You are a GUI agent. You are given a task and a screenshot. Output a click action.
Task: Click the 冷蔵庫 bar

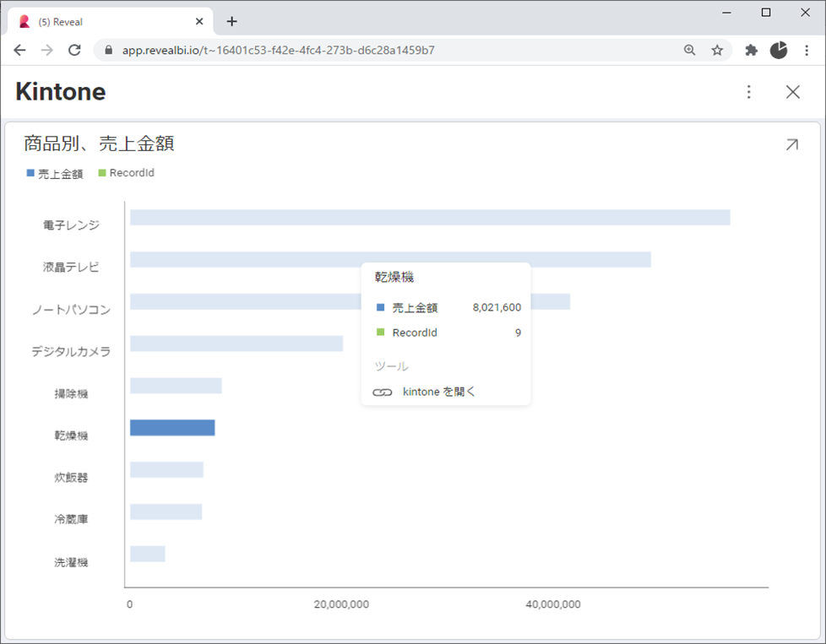click(166, 511)
